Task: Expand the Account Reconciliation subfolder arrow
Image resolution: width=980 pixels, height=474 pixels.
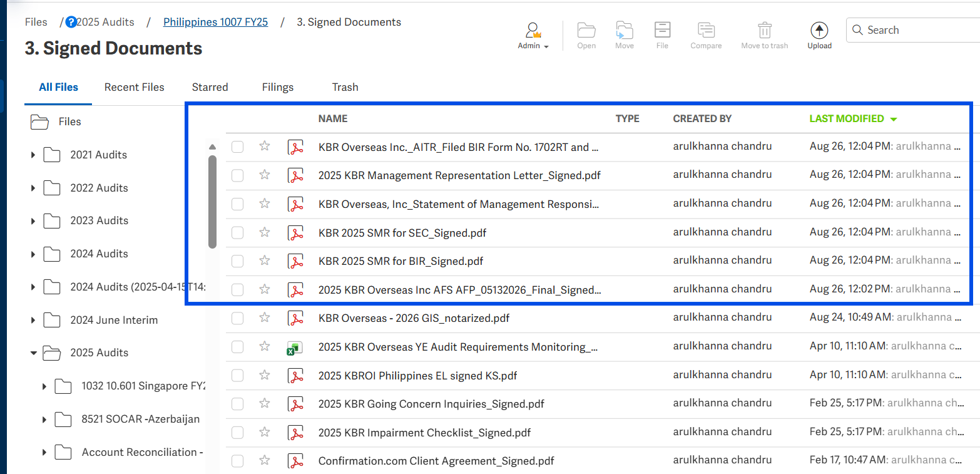Action: (x=44, y=452)
